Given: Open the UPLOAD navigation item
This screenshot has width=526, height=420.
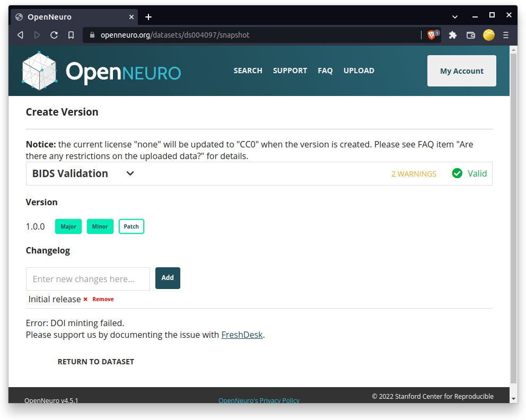Looking at the screenshot, I should click(358, 70).
